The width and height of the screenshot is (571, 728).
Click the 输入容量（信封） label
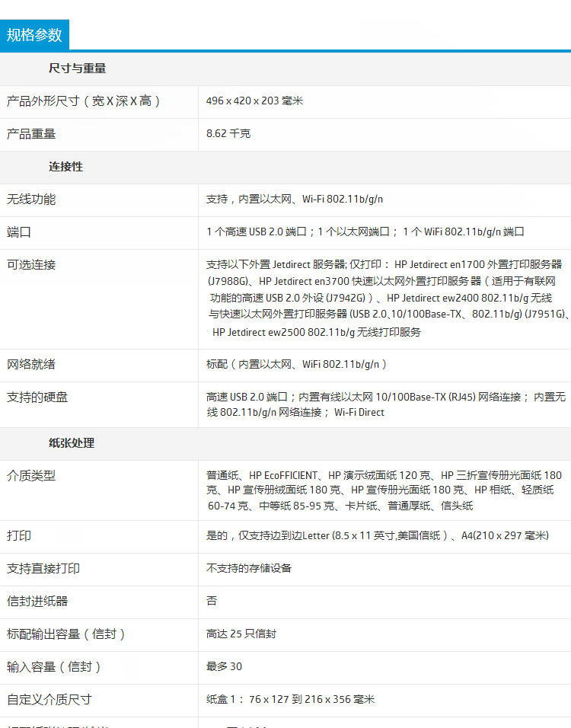coord(54,667)
